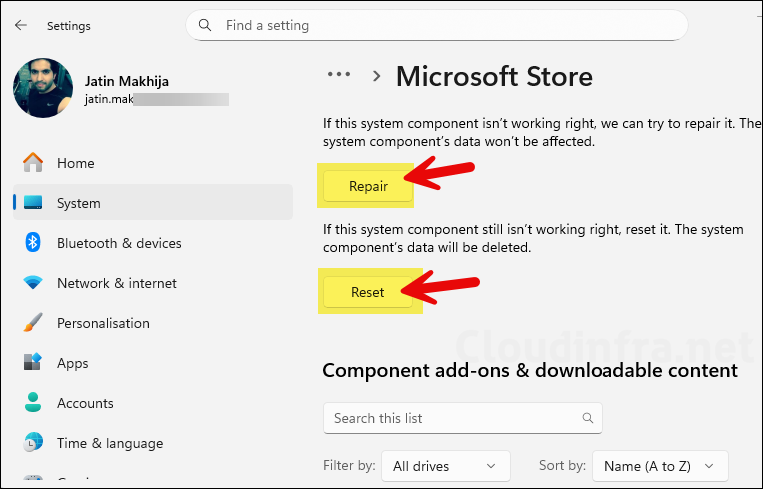
Task: Click the back arrow in Settings
Action: 20,25
